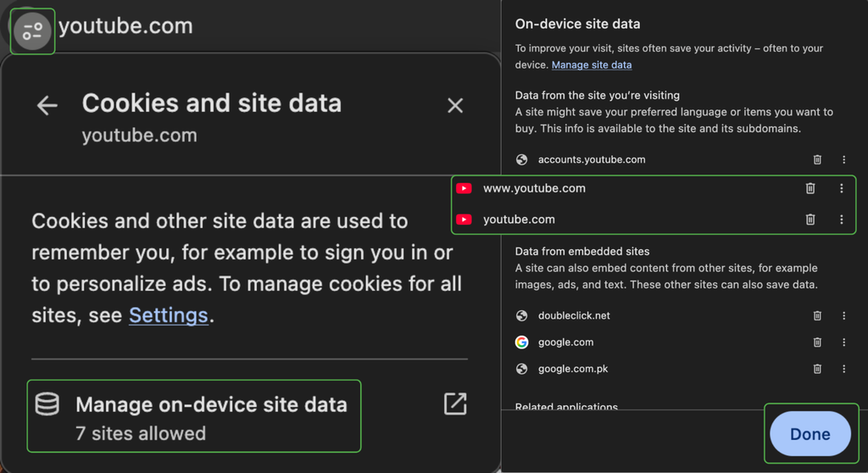The width and height of the screenshot is (868, 473).
Task: Open more options for accounts.youtube.com
Action: [x=843, y=159]
